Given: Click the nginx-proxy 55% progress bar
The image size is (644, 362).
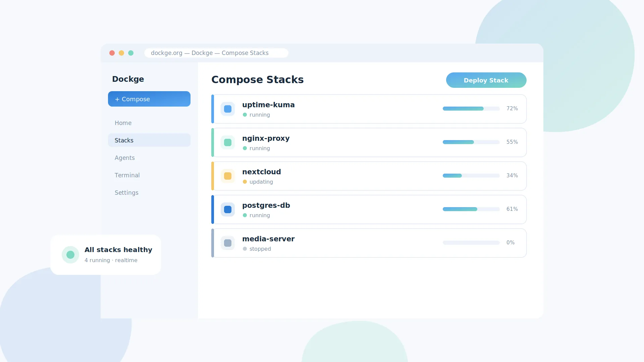Looking at the screenshot, I should pyautogui.click(x=471, y=142).
